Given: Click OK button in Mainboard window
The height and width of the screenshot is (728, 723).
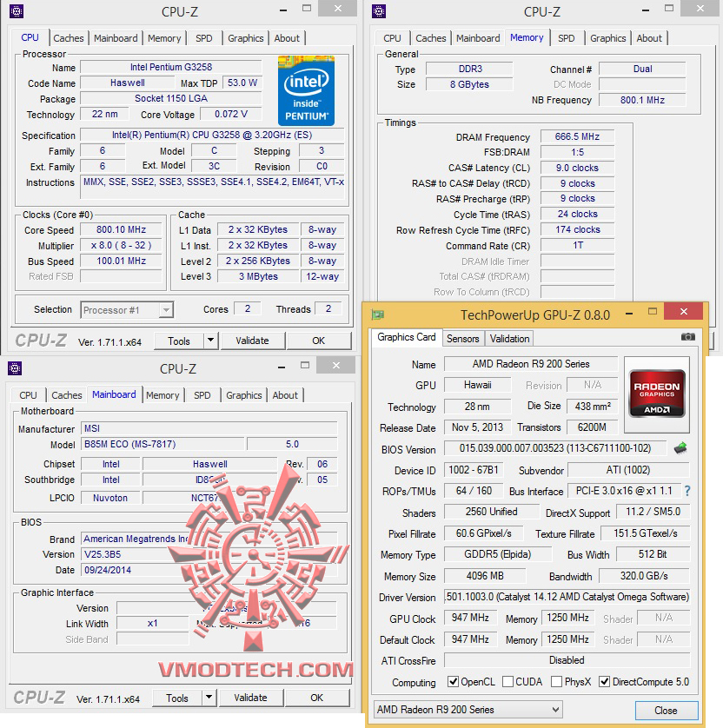Looking at the screenshot, I should coord(316,698).
